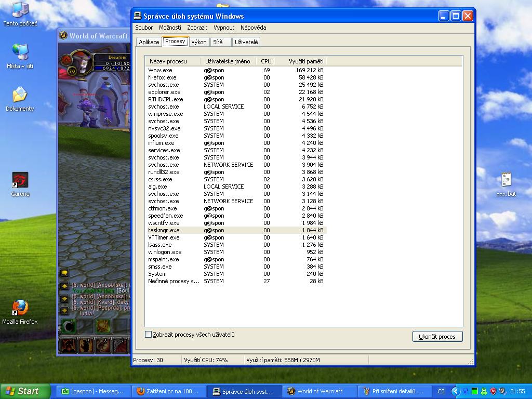Image resolution: width=532 pixels, height=399 pixels.
Task: Select the xxx.bat file icon
Action: tap(506, 184)
